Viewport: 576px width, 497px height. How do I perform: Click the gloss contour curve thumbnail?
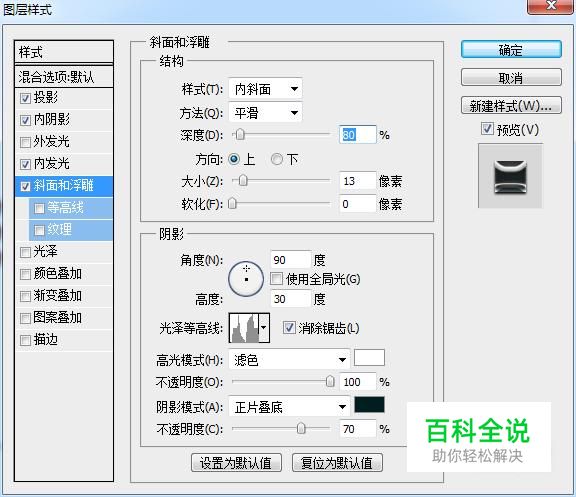[244, 328]
